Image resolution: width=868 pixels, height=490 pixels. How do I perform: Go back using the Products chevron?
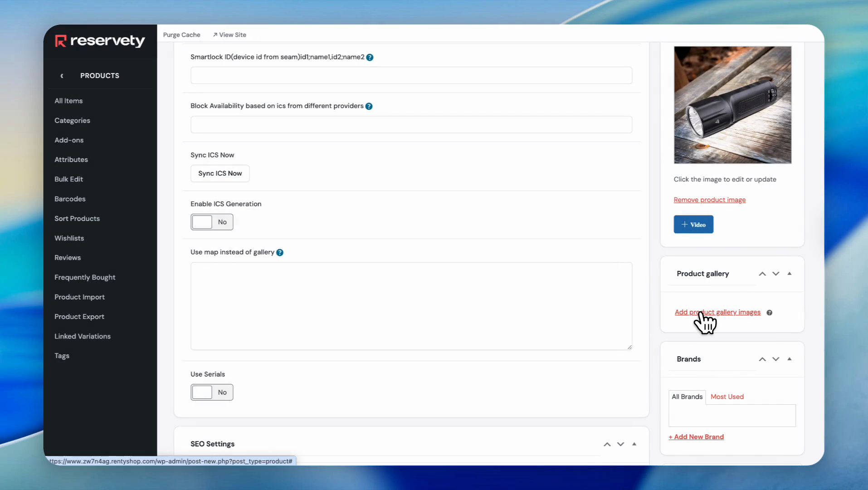click(62, 76)
